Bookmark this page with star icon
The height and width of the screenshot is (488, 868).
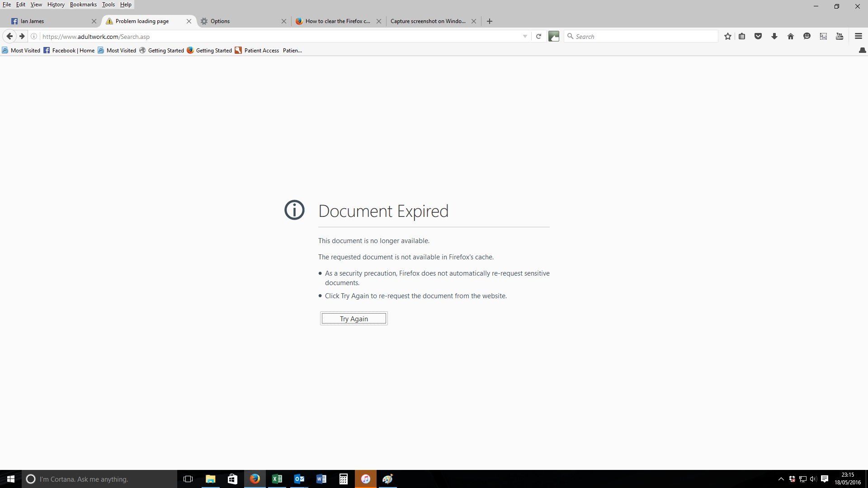point(727,36)
